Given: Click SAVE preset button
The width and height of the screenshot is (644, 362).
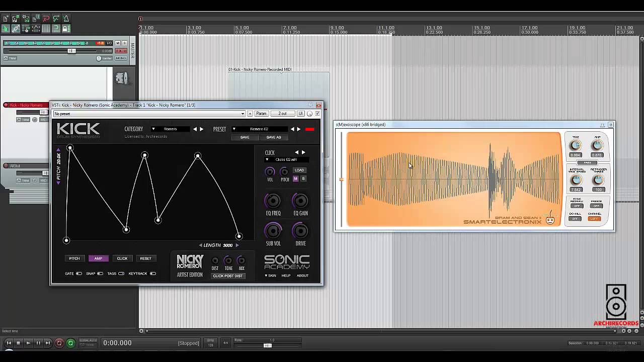Looking at the screenshot, I should (245, 137).
